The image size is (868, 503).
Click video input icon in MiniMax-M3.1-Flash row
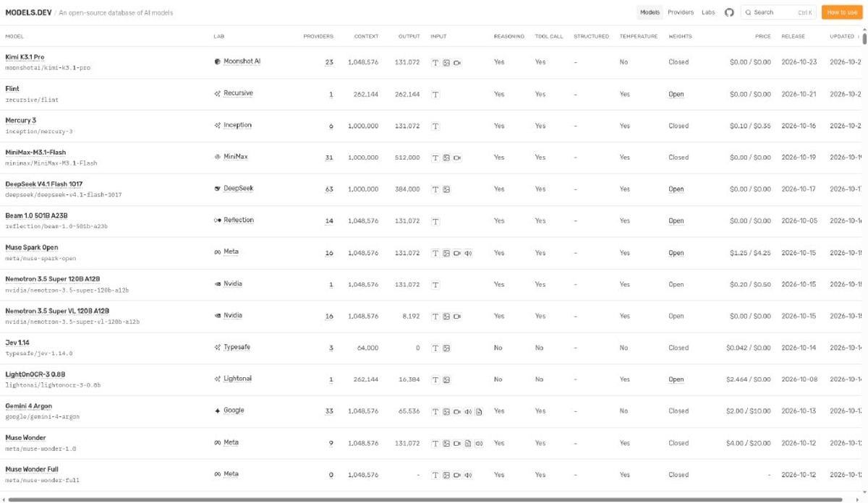pos(457,158)
